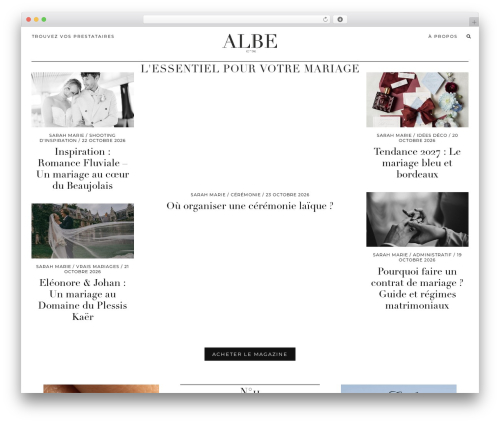This screenshot has height=423, width=500.
Task: Click the Acheter le magazine button
Action: (250, 354)
